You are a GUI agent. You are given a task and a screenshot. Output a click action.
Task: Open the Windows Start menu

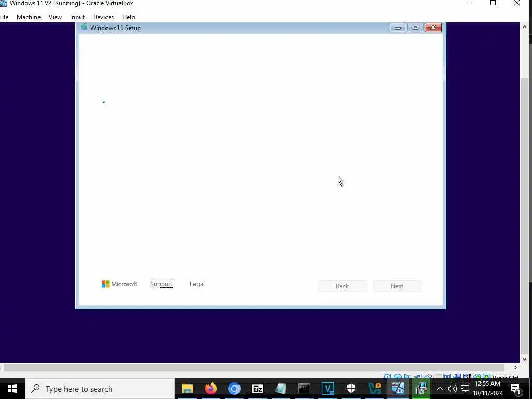coord(12,389)
